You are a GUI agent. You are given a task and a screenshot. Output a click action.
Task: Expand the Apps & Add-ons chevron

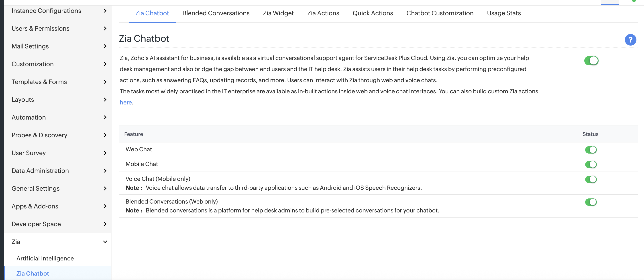coord(105,206)
